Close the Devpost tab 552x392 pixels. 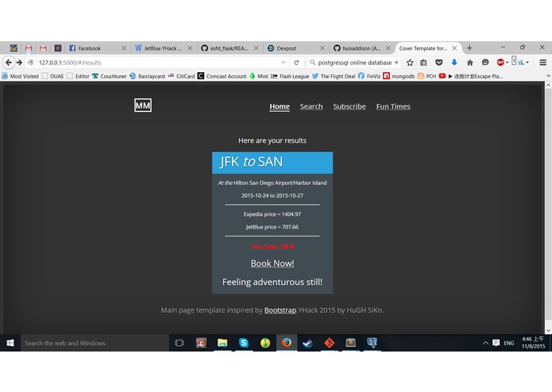click(322, 48)
